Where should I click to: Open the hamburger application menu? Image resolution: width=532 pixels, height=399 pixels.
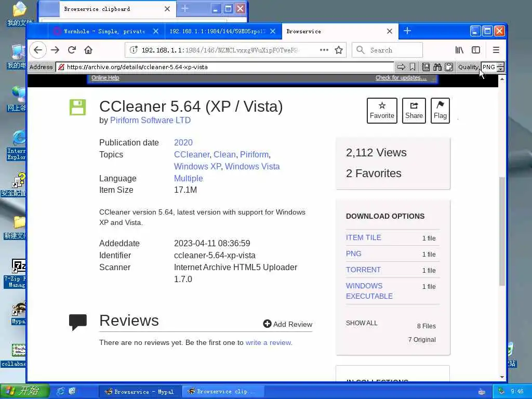tap(496, 50)
